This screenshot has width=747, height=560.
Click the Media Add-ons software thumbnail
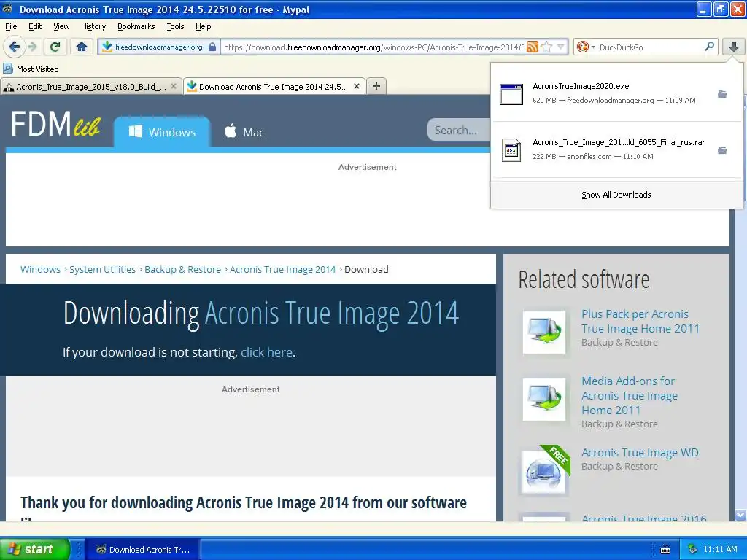pos(544,399)
